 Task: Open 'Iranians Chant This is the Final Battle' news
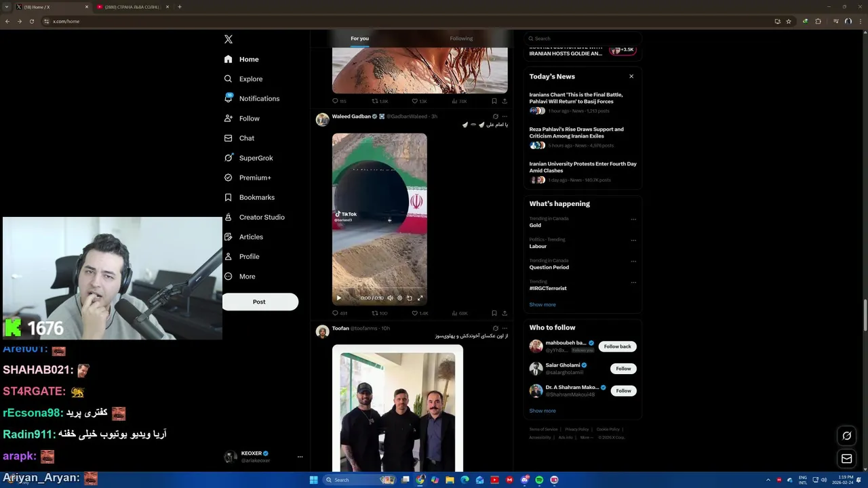click(583, 102)
